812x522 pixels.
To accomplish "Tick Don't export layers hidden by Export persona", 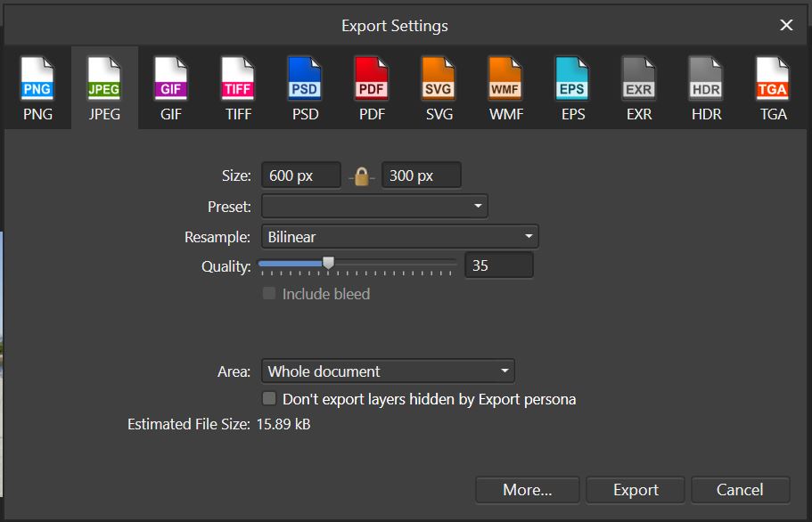I will click(269, 398).
